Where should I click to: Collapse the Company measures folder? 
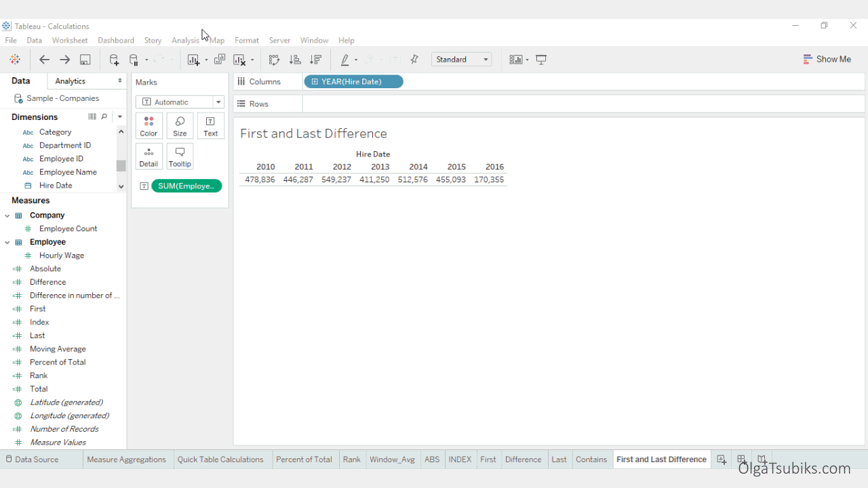[7, 216]
